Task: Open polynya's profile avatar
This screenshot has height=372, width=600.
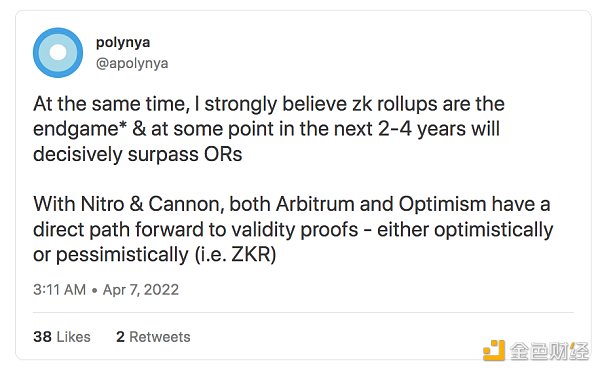Action: point(58,52)
